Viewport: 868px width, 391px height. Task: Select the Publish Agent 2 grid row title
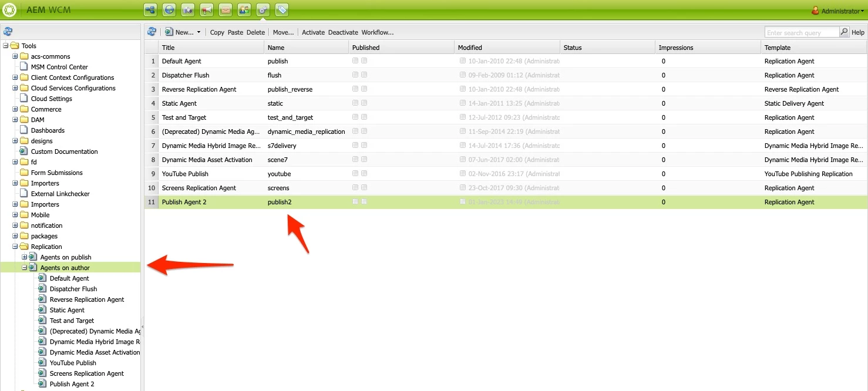(x=184, y=202)
